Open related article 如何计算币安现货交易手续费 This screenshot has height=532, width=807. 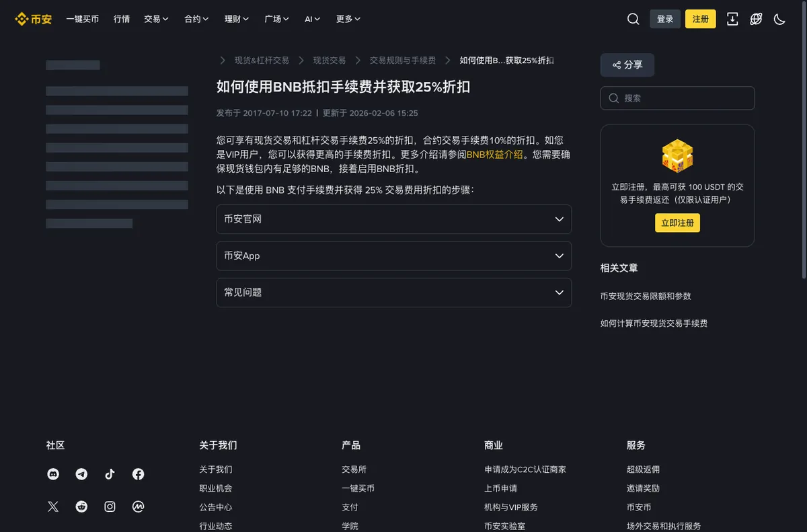654,324
